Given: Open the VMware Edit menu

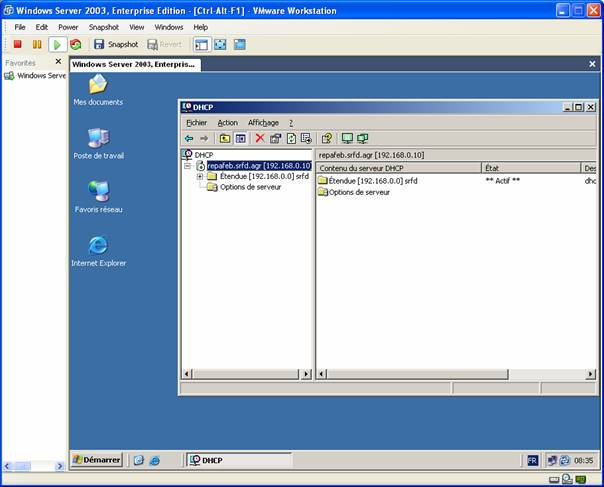Looking at the screenshot, I should (42, 27).
